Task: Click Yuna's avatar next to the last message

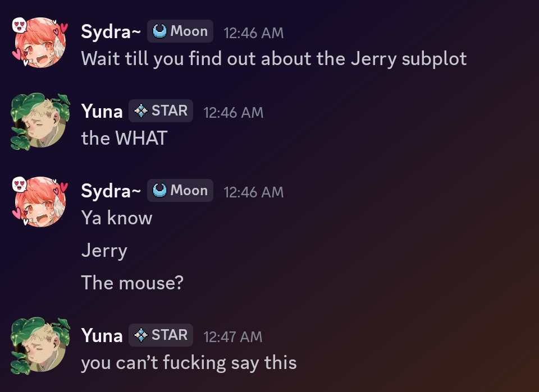Action: point(39,345)
